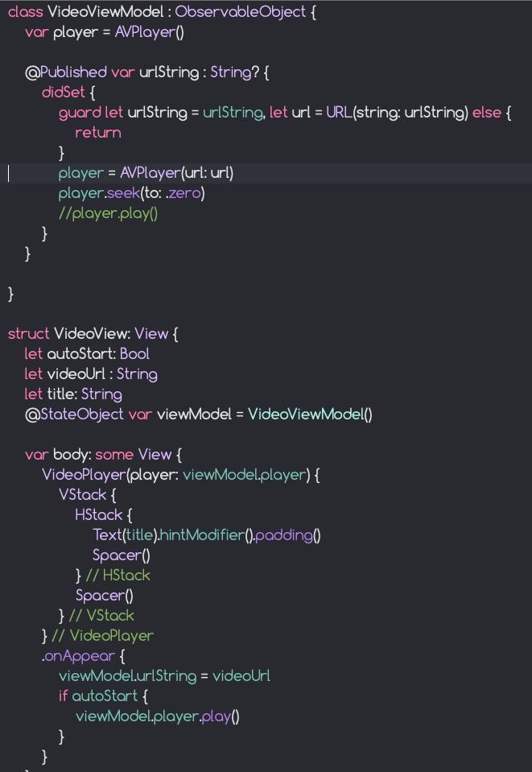This screenshot has width=532, height=772.
Task: Click 'viewModel.player.play()' call
Action: point(158,716)
